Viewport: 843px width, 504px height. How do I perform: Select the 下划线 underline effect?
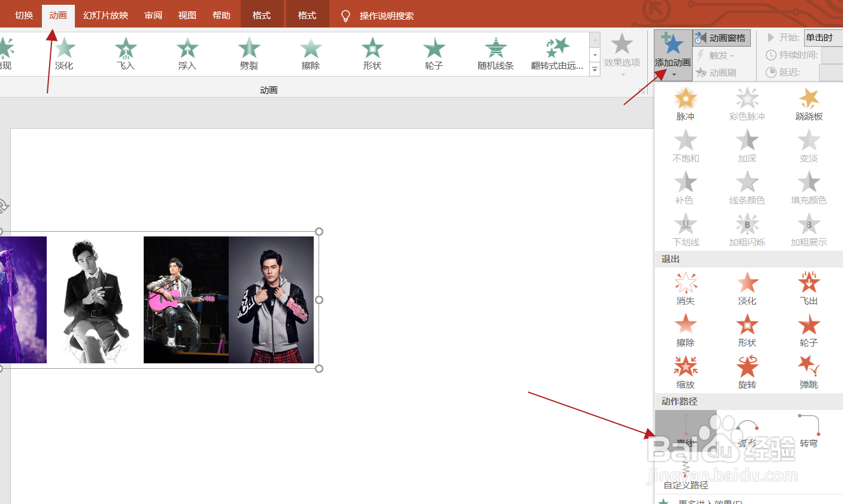pyautogui.click(x=686, y=230)
